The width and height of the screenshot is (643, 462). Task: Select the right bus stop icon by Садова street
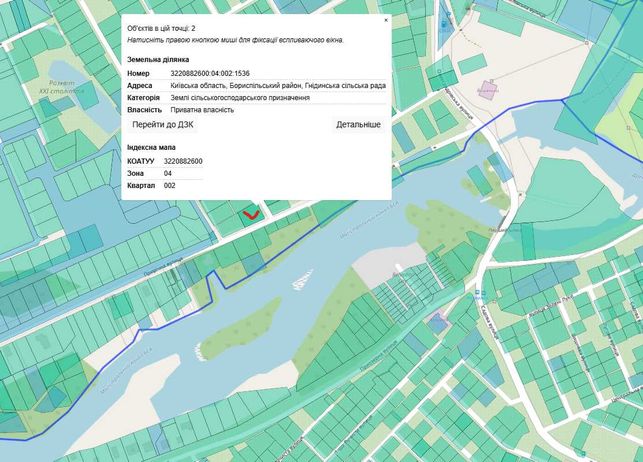tap(484, 293)
